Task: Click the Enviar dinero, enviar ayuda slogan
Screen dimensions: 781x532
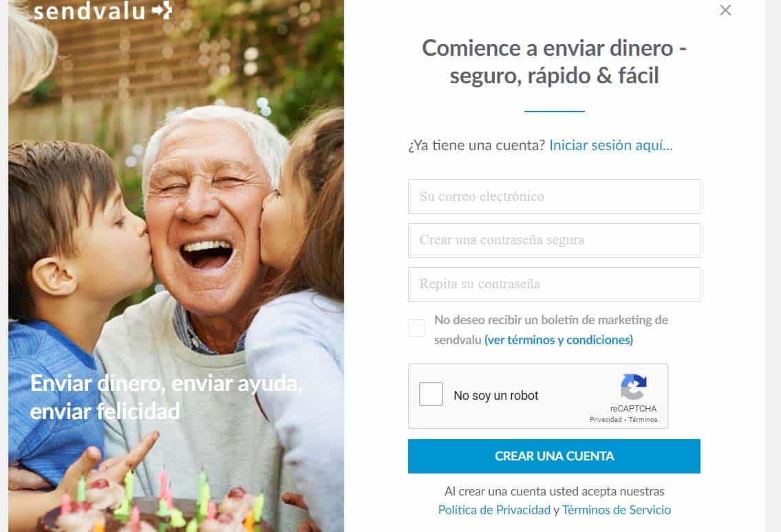Action: (x=166, y=398)
